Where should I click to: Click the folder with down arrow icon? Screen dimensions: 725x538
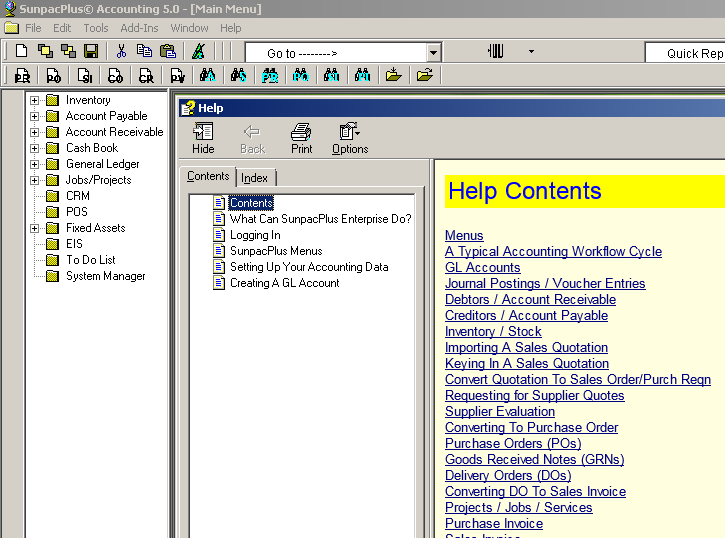coord(393,75)
